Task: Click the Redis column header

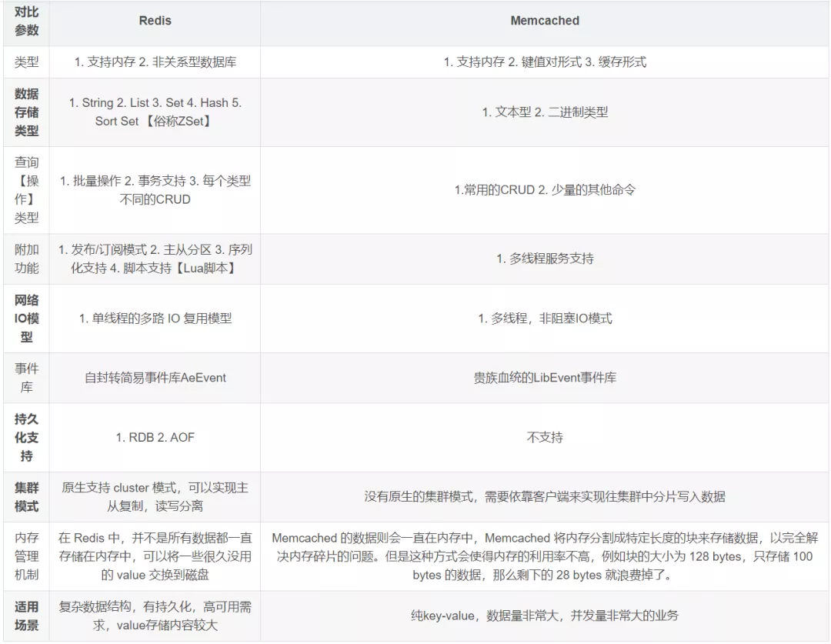Action: (x=155, y=21)
